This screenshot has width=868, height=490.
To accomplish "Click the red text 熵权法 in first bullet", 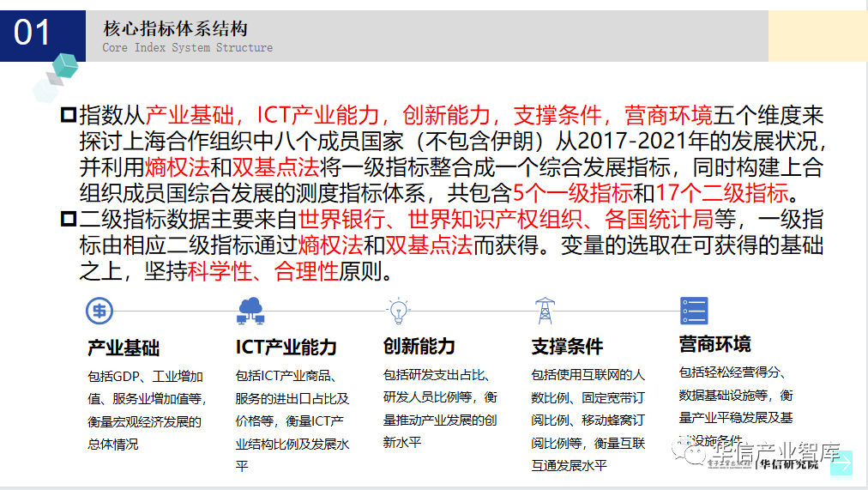I will (x=178, y=166).
